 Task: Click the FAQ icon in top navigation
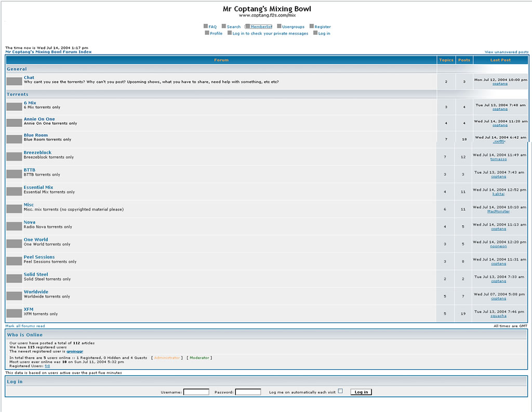[206, 27]
